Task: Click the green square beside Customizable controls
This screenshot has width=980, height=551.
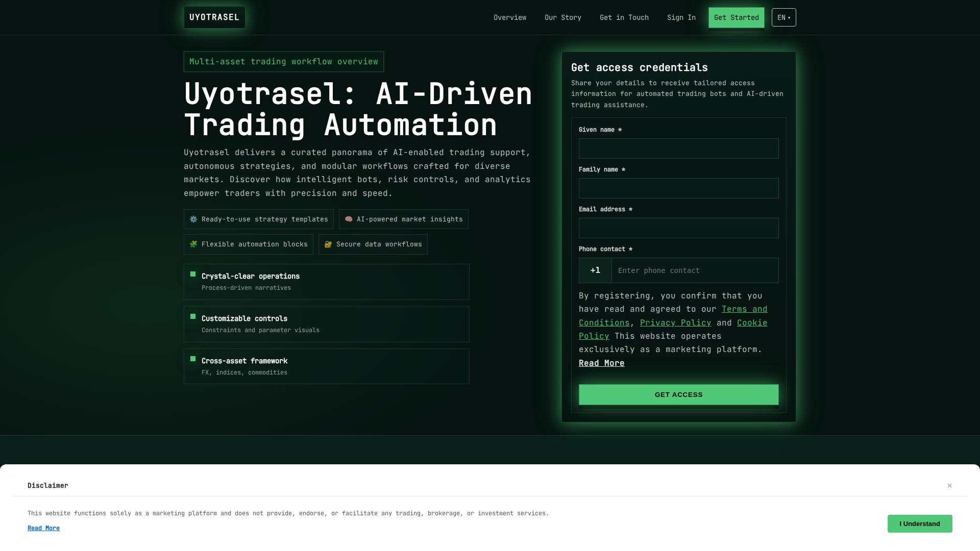Action: [193, 316]
